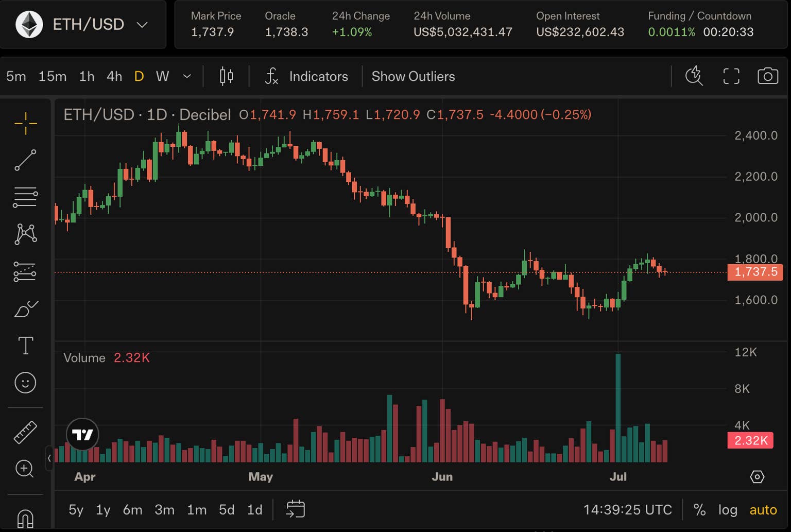
Task: Switch to the 4h timeframe
Action: pos(114,76)
